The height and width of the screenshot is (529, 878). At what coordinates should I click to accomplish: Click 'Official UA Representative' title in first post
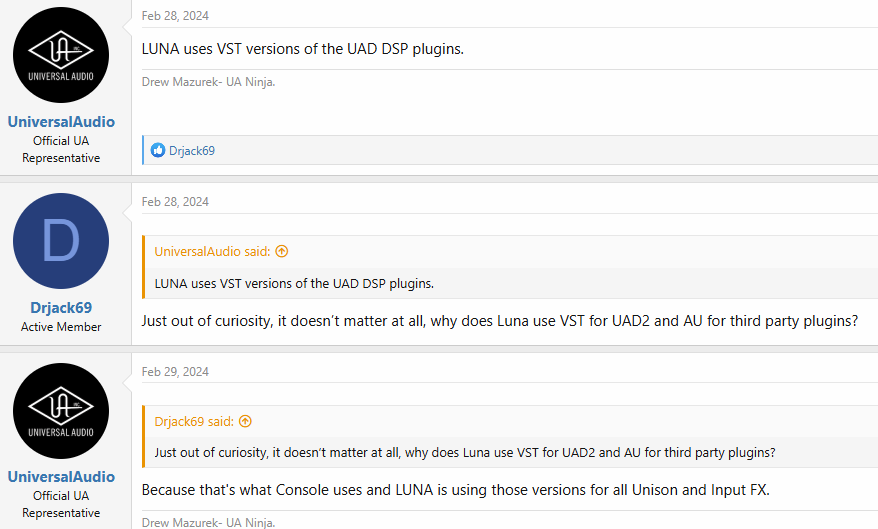pyautogui.click(x=61, y=149)
